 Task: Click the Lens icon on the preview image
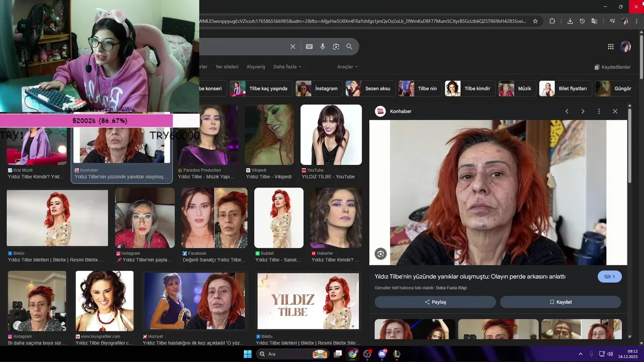(x=381, y=254)
